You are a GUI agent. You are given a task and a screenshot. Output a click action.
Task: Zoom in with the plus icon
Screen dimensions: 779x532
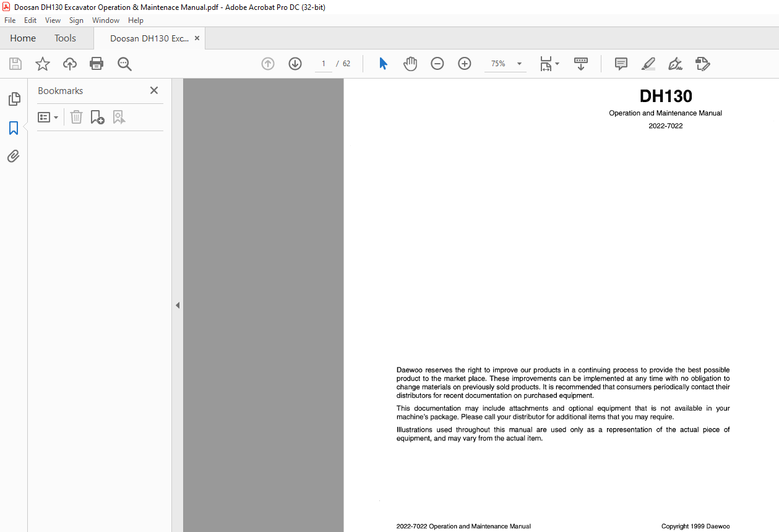(465, 64)
